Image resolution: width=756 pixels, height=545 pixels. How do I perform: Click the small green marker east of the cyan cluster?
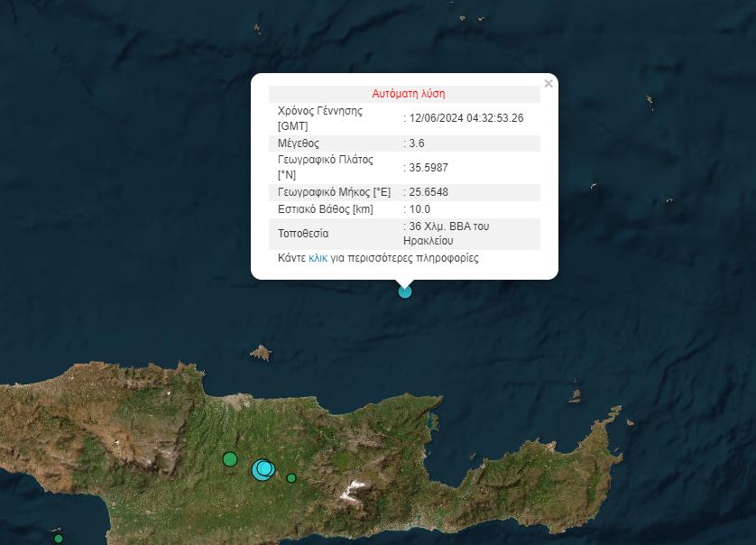pyautogui.click(x=290, y=478)
